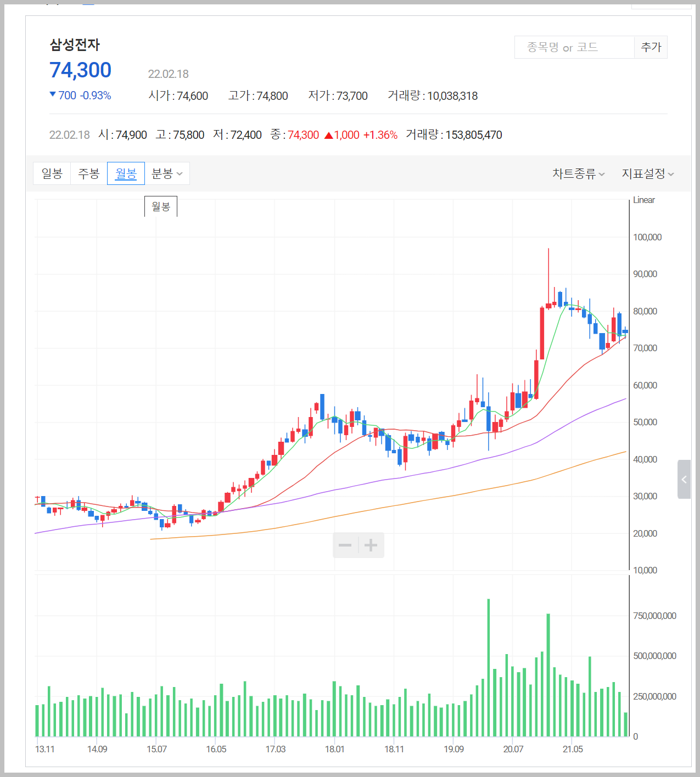
Task: Click the 종목명 or 코드 search field
Action: [x=574, y=47]
